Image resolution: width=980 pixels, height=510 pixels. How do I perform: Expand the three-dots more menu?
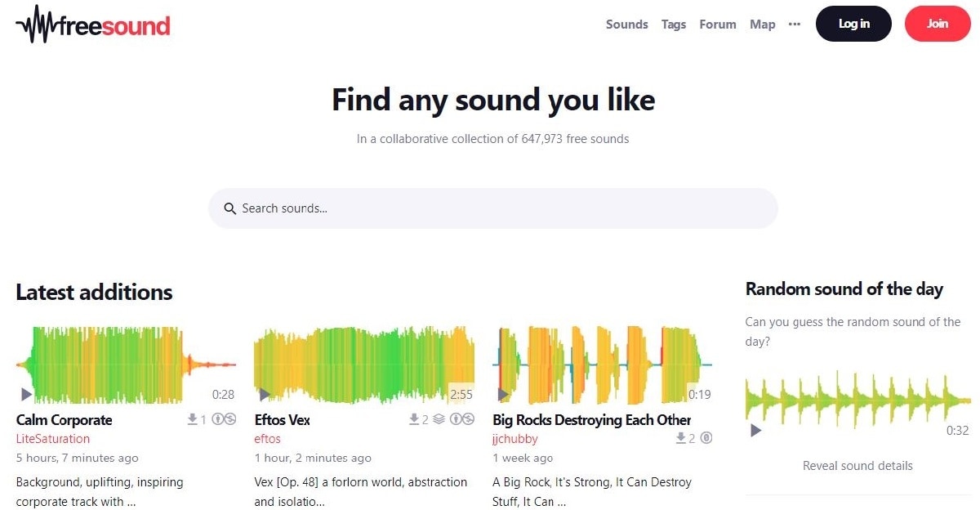[795, 25]
